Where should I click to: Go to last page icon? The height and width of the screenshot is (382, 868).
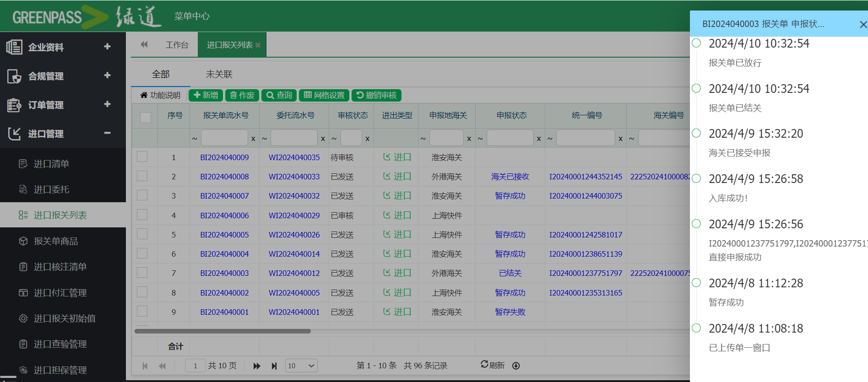pos(274,366)
